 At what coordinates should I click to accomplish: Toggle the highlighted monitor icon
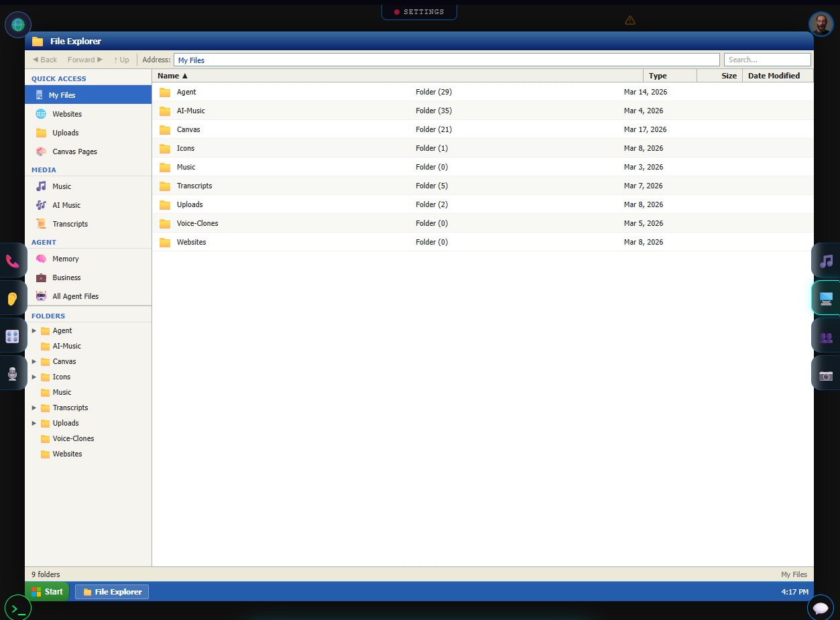point(828,298)
